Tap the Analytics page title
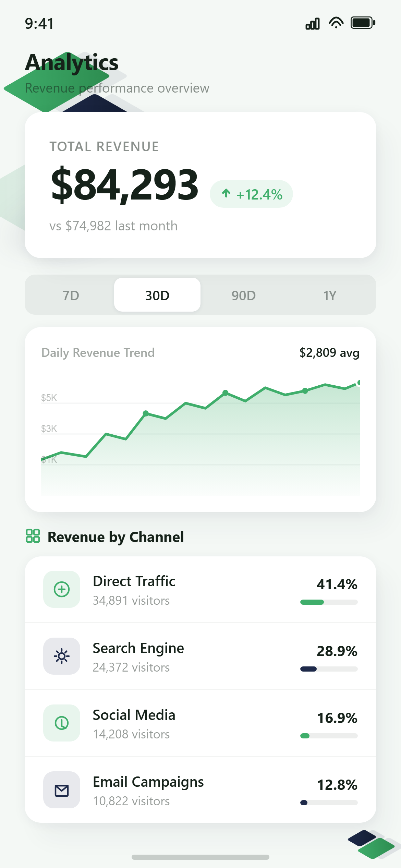The image size is (401, 868). pyautogui.click(x=72, y=63)
